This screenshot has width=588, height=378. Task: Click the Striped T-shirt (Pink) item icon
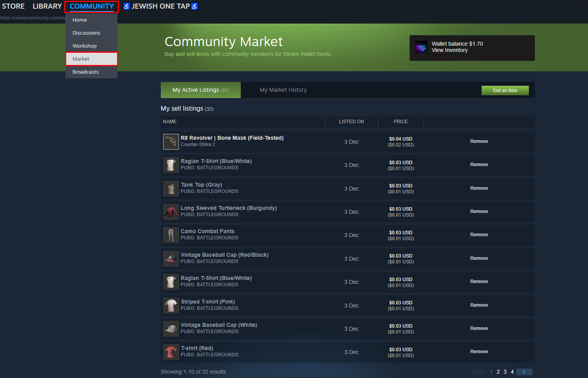(171, 306)
